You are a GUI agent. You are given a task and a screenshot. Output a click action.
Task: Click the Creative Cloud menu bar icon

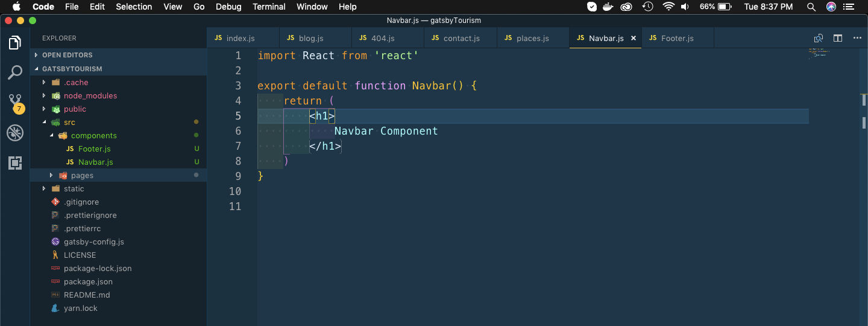[627, 7]
